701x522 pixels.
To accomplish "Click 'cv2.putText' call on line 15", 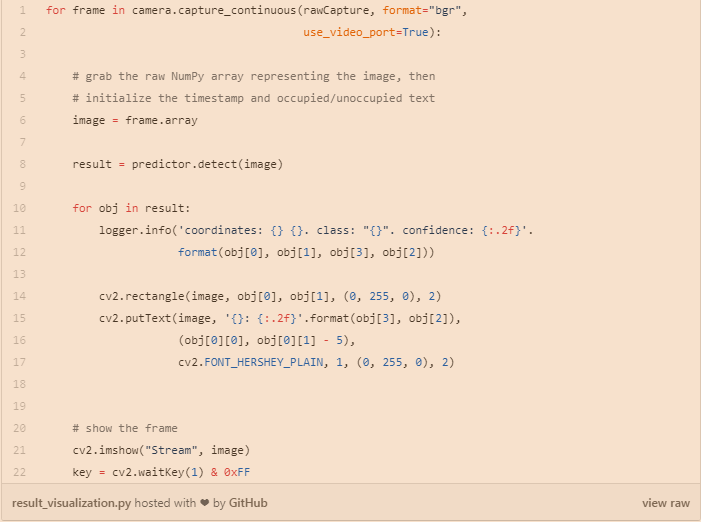I will point(135,318).
